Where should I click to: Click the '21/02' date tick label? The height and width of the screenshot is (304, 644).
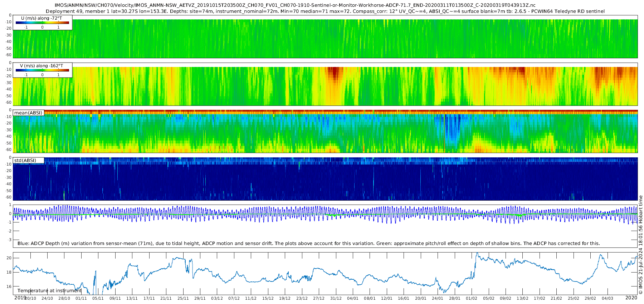coord(556,298)
